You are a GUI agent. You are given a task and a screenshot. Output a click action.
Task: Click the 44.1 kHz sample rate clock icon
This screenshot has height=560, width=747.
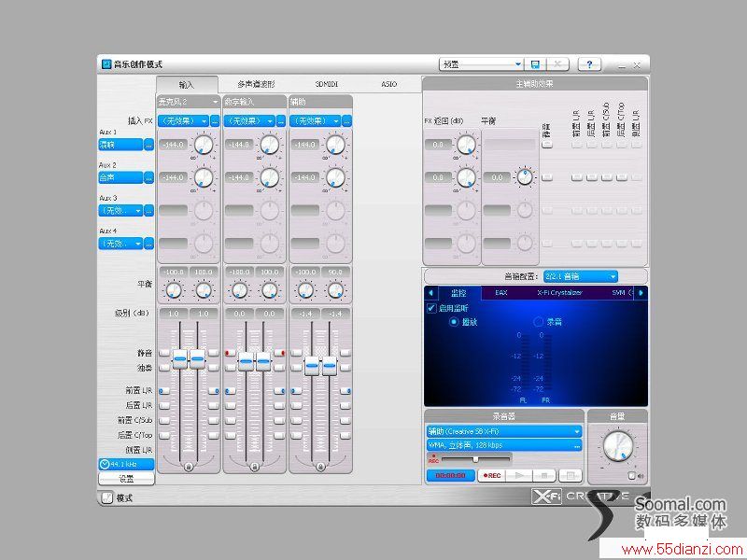pyautogui.click(x=105, y=464)
